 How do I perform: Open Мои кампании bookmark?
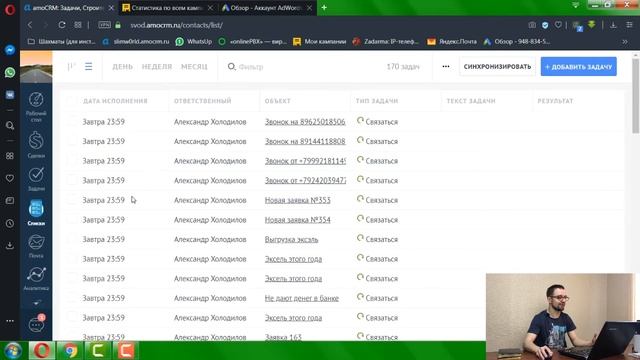point(320,42)
